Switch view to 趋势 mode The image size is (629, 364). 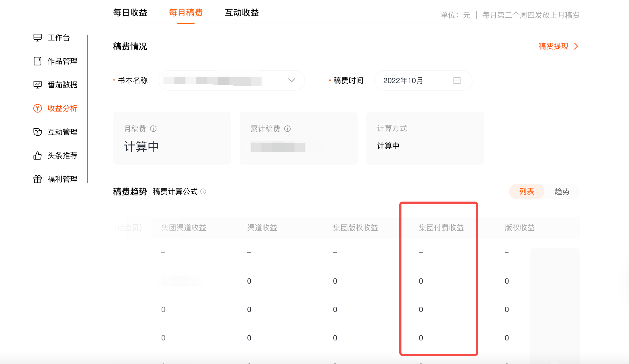(x=562, y=191)
